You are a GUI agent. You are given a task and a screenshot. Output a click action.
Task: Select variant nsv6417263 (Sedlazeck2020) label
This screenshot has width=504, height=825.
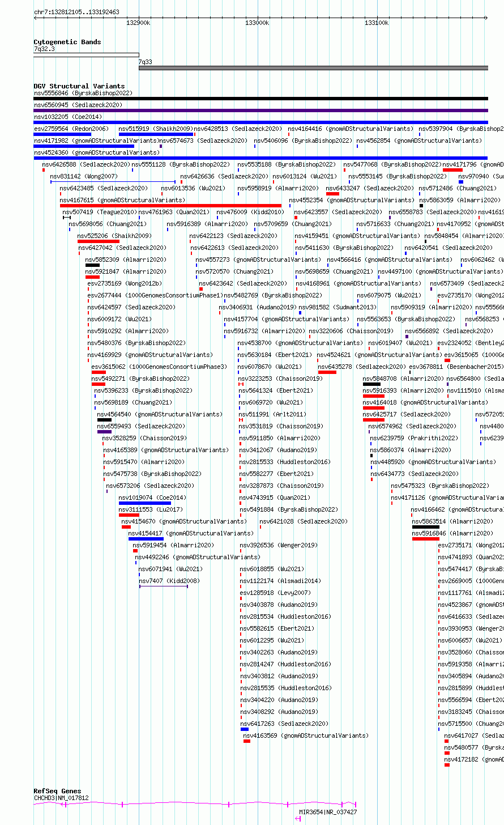tap(284, 724)
